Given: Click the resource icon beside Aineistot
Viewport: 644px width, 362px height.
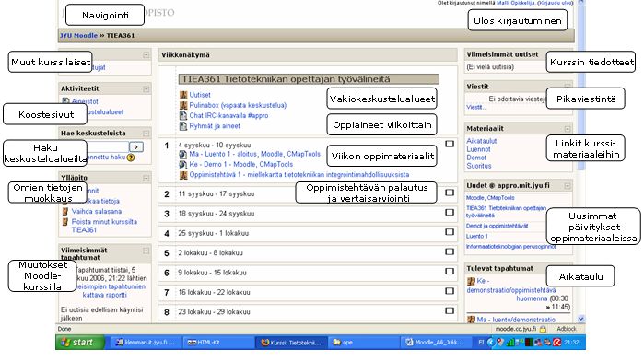Looking at the screenshot, I should (x=65, y=101).
